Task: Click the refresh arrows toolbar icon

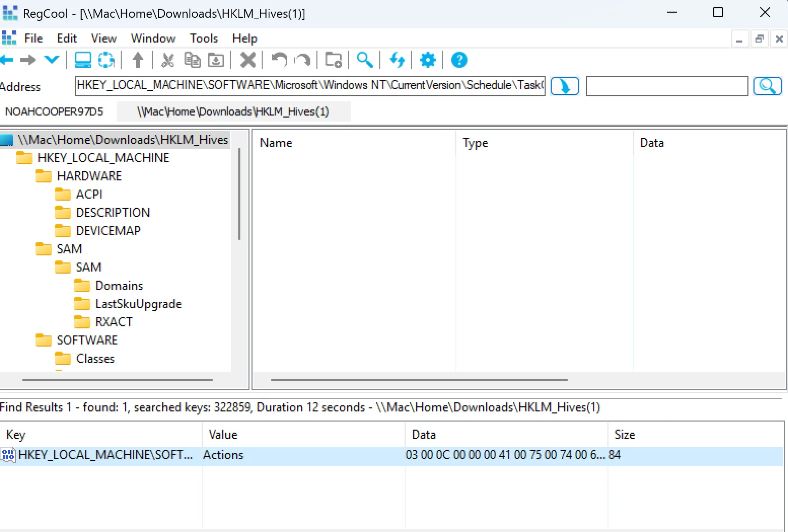Action: [x=397, y=60]
